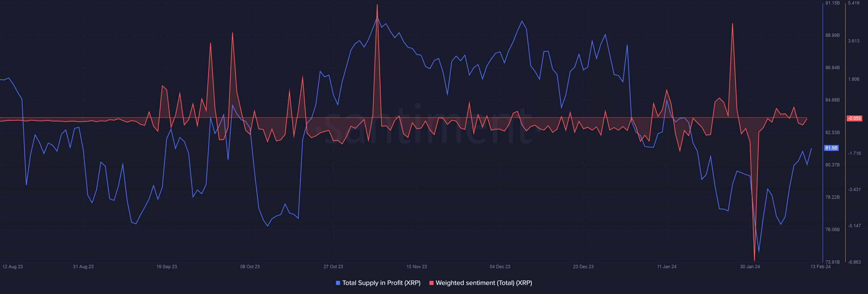Click the 08 Oct 23 date label
Image resolution: width=868 pixels, height=294 pixels.
(x=250, y=267)
